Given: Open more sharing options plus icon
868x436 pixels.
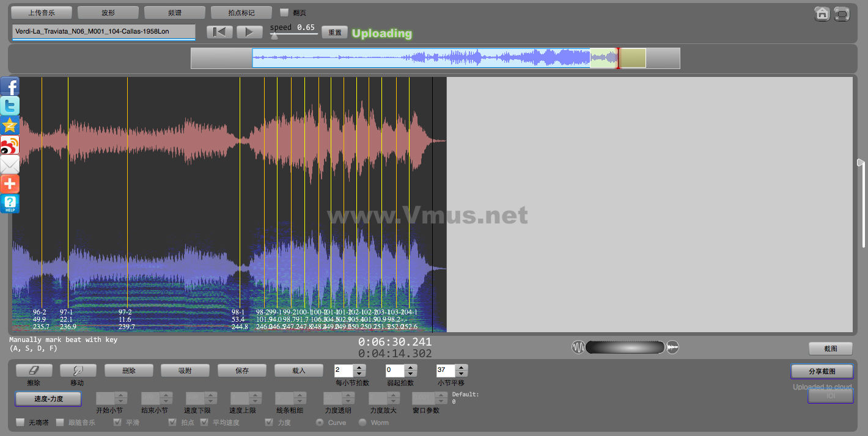Looking at the screenshot, I should tap(10, 184).
